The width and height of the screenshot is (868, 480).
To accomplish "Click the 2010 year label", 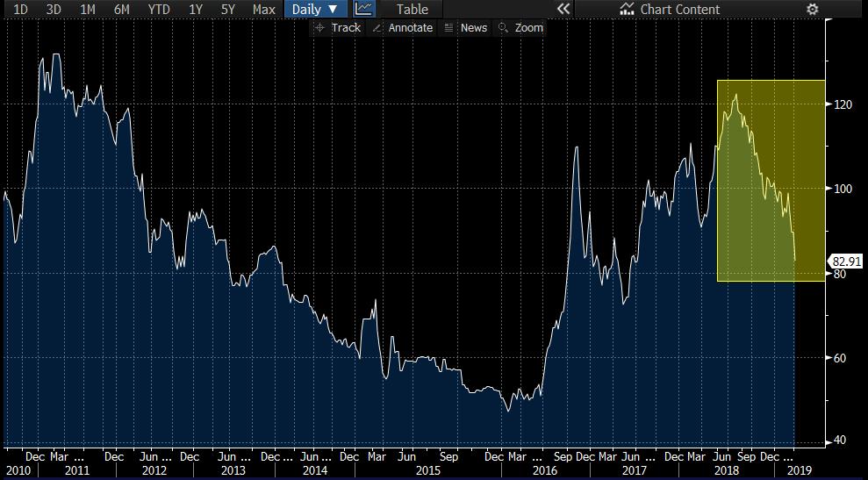I will [x=18, y=470].
